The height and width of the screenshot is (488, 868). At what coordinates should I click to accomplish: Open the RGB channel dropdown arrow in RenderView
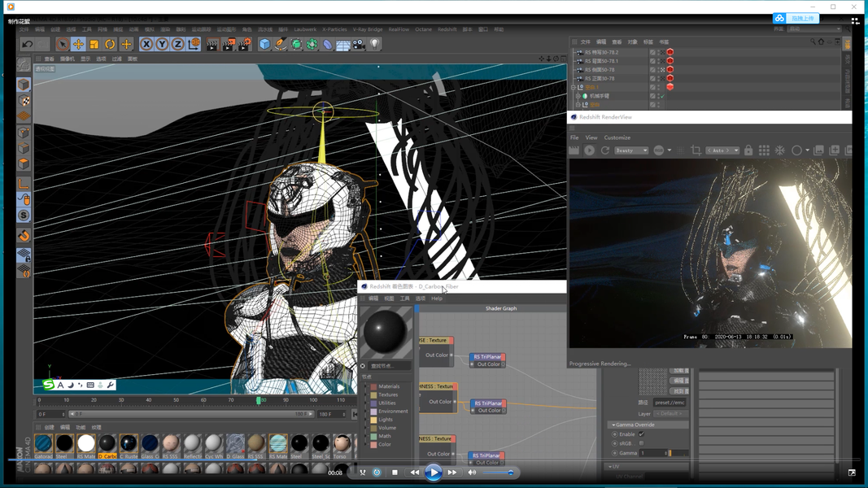click(x=670, y=150)
